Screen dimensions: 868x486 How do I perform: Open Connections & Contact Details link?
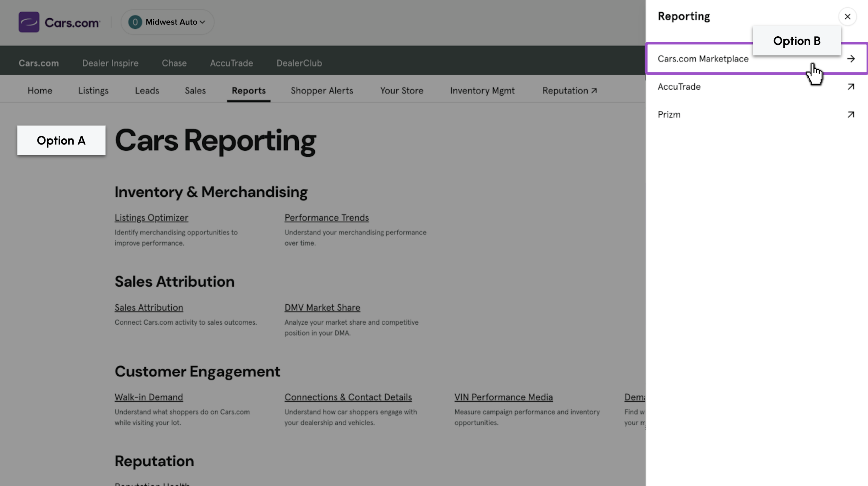(348, 397)
